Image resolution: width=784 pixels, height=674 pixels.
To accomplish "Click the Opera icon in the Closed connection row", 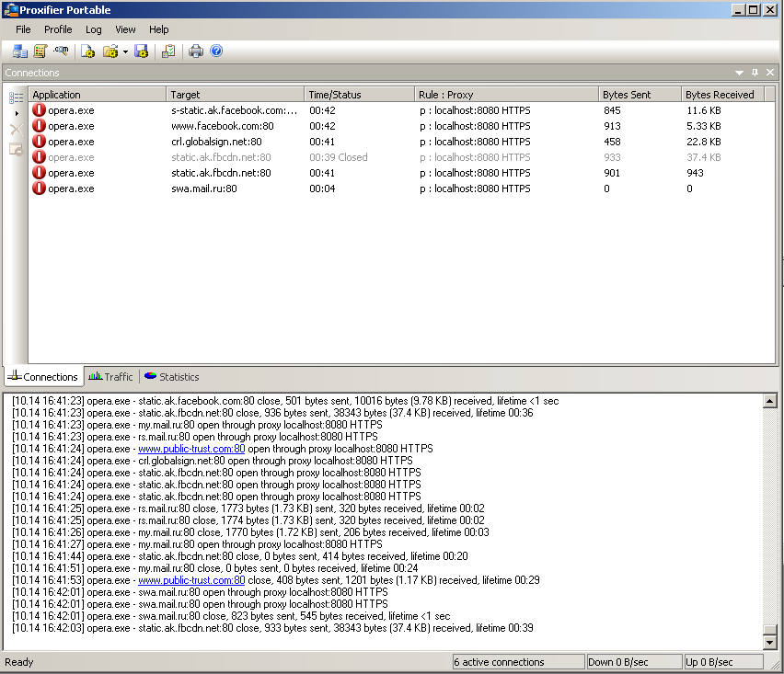I will pyautogui.click(x=39, y=157).
